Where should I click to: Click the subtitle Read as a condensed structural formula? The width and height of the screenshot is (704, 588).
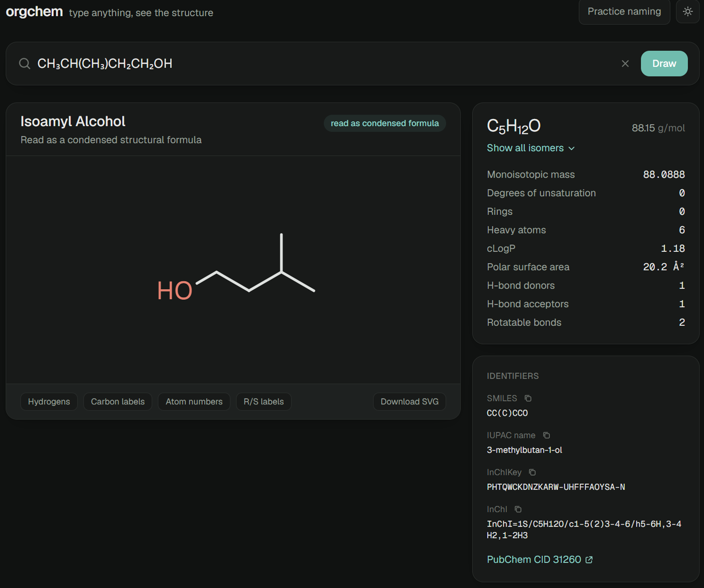(x=111, y=140)
